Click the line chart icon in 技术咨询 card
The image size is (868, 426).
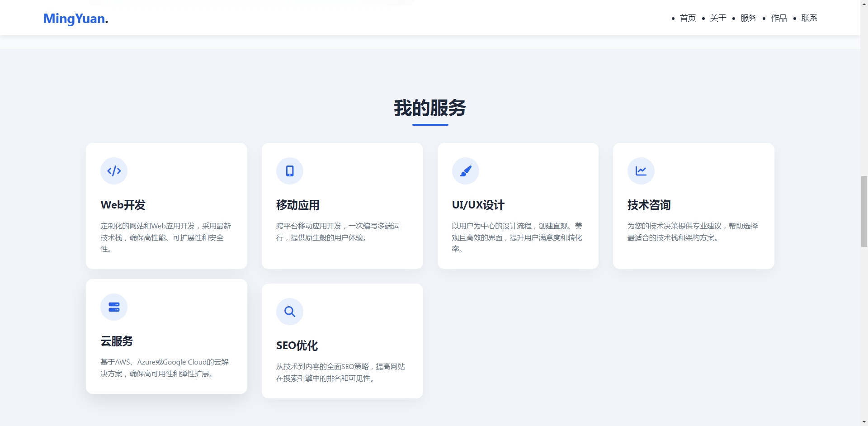[641, 171]
